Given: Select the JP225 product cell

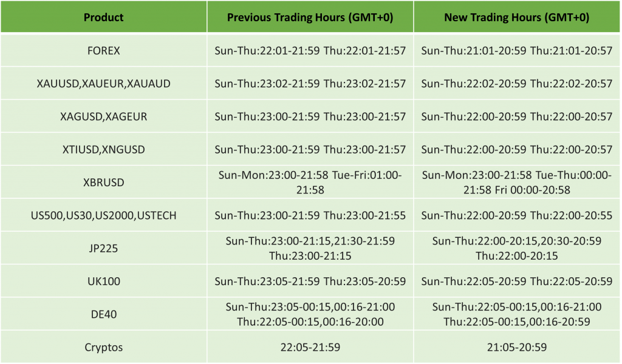Looking at the screenshot, I should [103, 248].
